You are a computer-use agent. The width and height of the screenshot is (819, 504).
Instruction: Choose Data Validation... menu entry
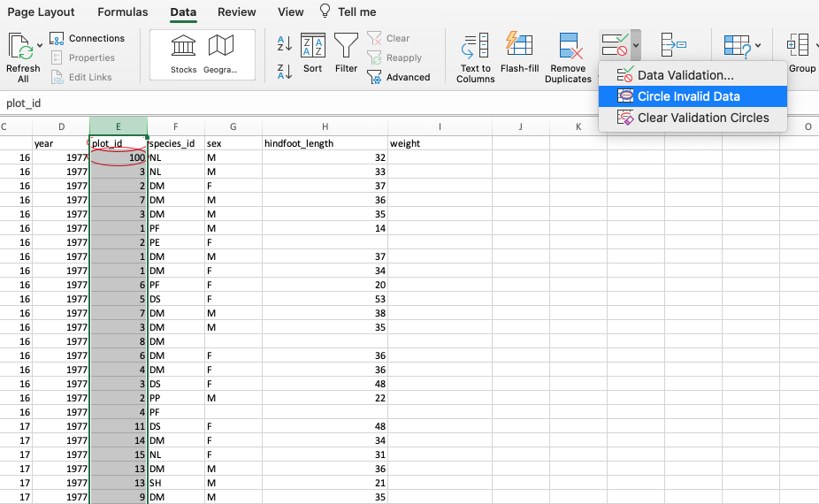click(x=693, y=75)
